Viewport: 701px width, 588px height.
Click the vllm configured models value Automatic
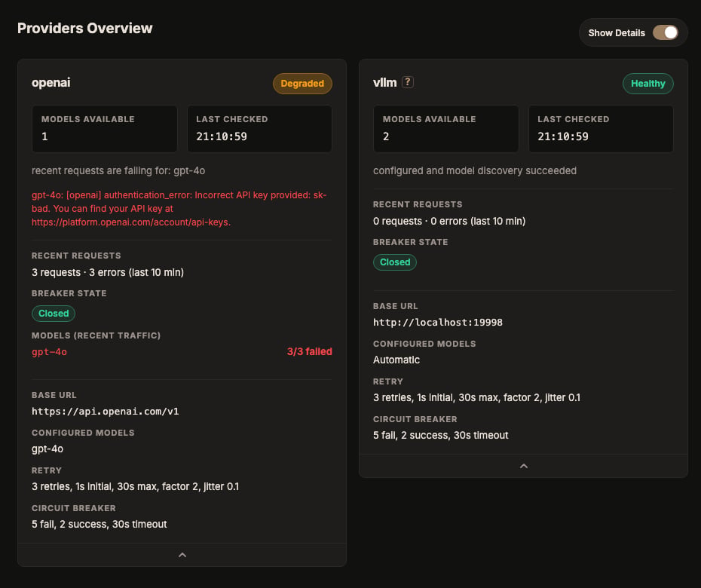pos(396,360)
